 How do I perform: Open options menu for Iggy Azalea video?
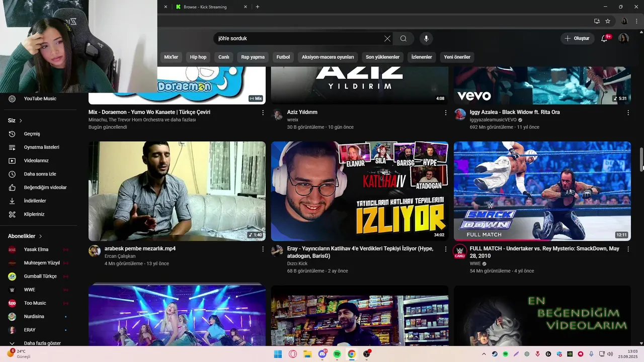click(x=628, y=113)
